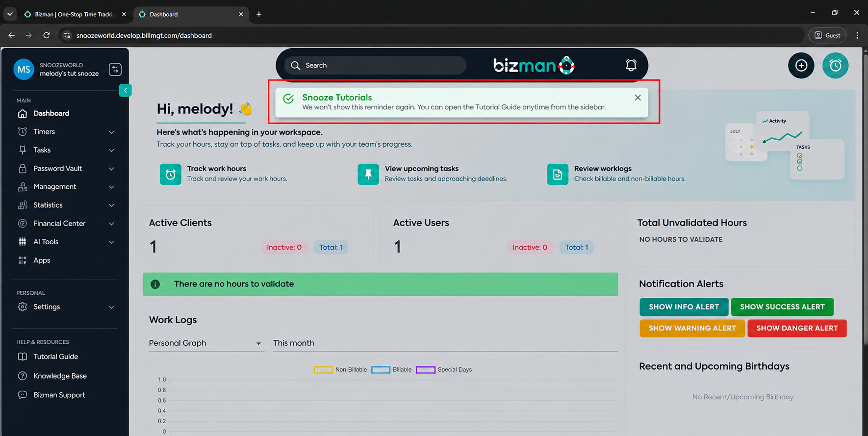Click the View upcoming tasks pin icon
The image size is (868, 436).
tap(368, 174)
